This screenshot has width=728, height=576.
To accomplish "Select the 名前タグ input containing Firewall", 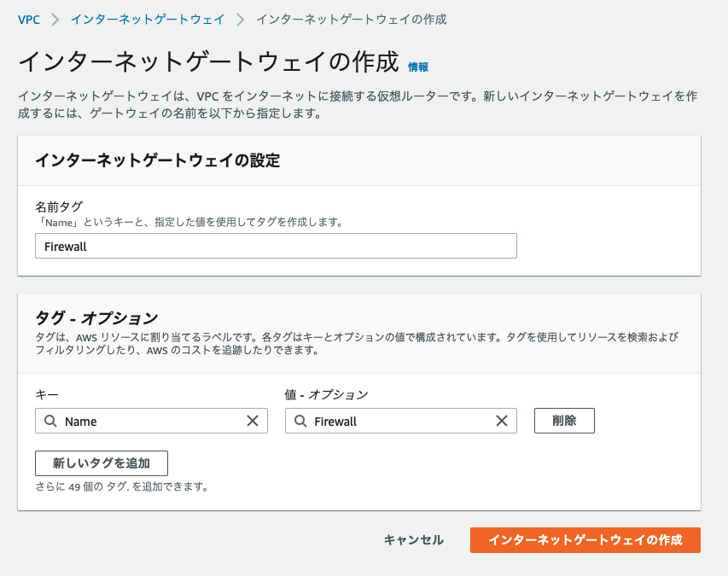I will click(275, 245).
